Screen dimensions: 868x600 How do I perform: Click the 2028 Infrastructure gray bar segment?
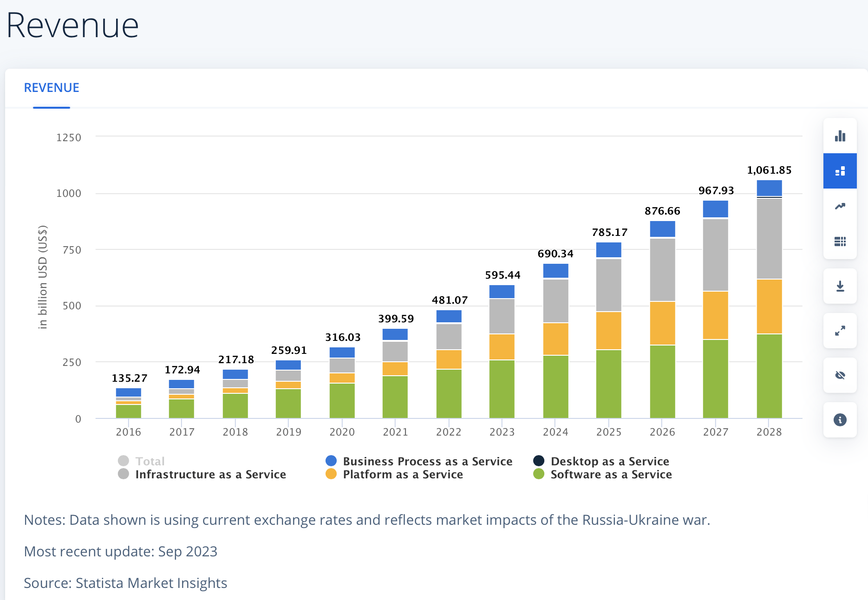point(769,239)
